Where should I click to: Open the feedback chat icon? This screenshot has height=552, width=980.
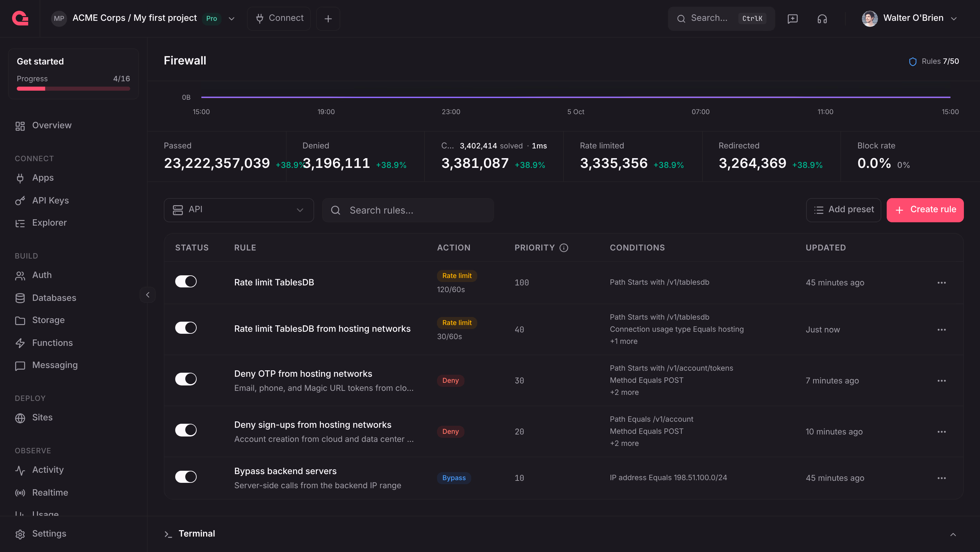point(792,19)
